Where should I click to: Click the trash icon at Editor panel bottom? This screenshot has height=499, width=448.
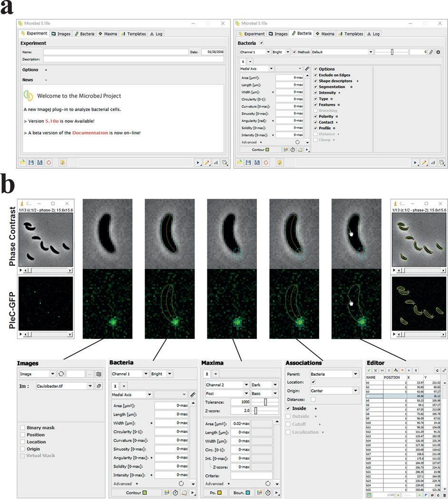pyautogui.click(x=444, y=495)
